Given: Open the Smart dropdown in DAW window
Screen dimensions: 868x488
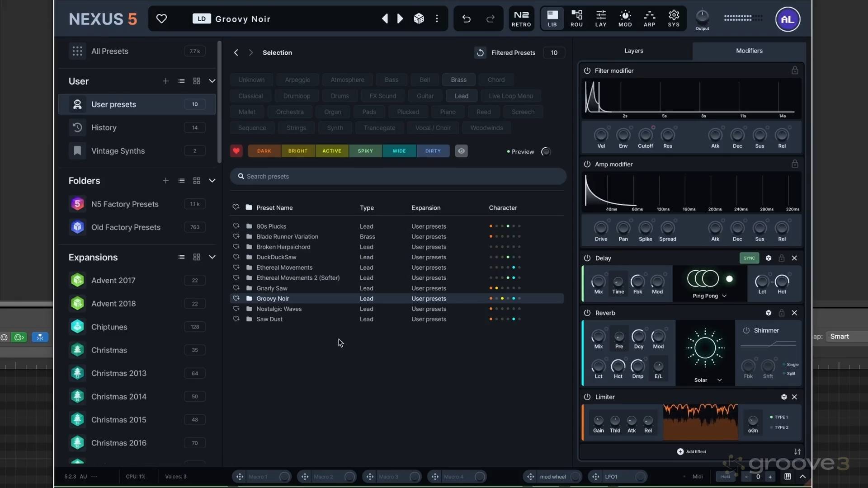Looking at the screenshot, I should coord(846,336).
